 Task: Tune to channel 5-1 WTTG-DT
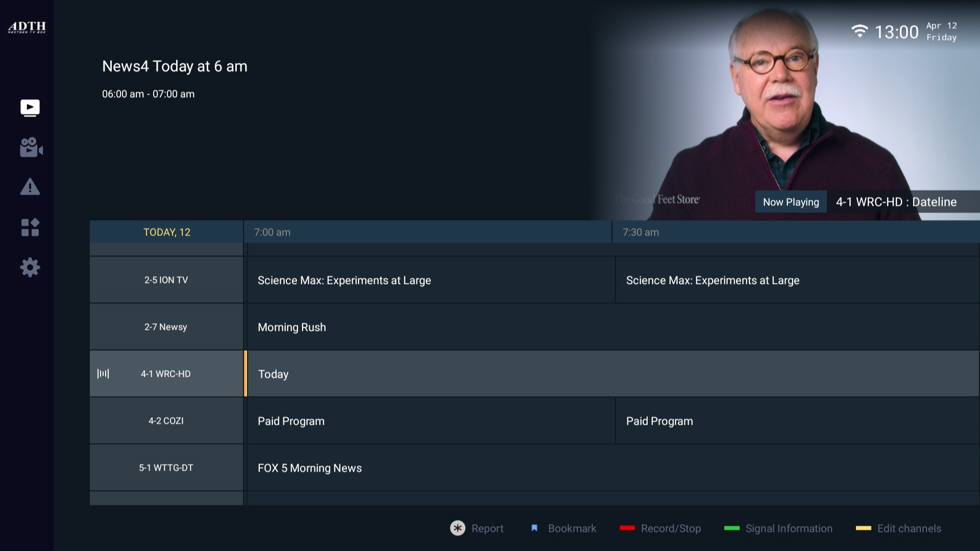pyautogui.click(x=166, y=467)
